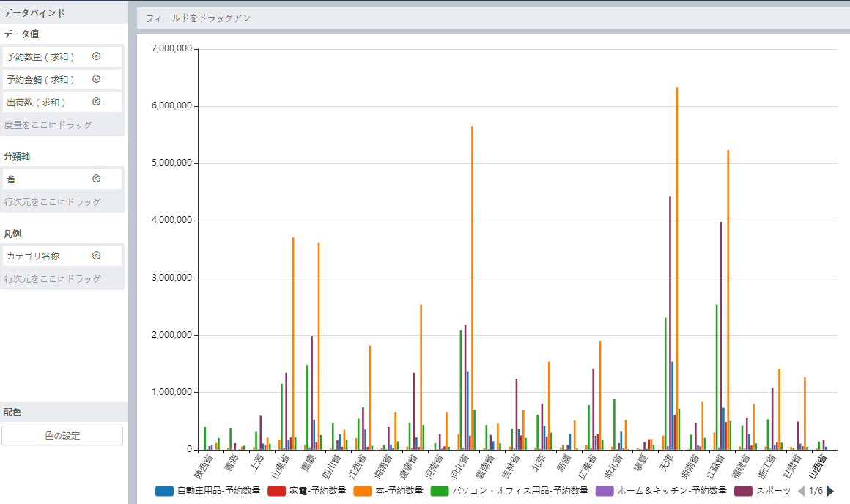This screenshot has height=504, width=850.
Task: Click the 1/6 legend page indicator
Action: coord(816,491)
